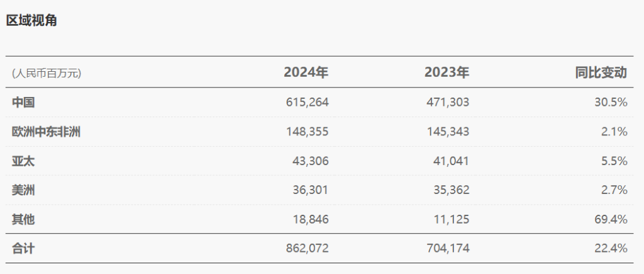The height and width of the screenshot is (274, 644).
Task: Select the 471,303 cell in 2023 column
Action: 448,102
